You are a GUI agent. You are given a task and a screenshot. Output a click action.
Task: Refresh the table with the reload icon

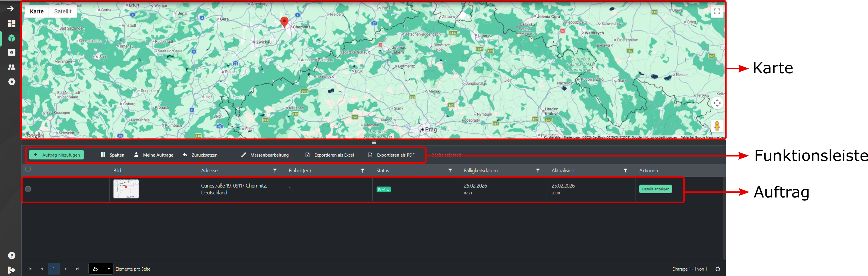tap(718, 269)
